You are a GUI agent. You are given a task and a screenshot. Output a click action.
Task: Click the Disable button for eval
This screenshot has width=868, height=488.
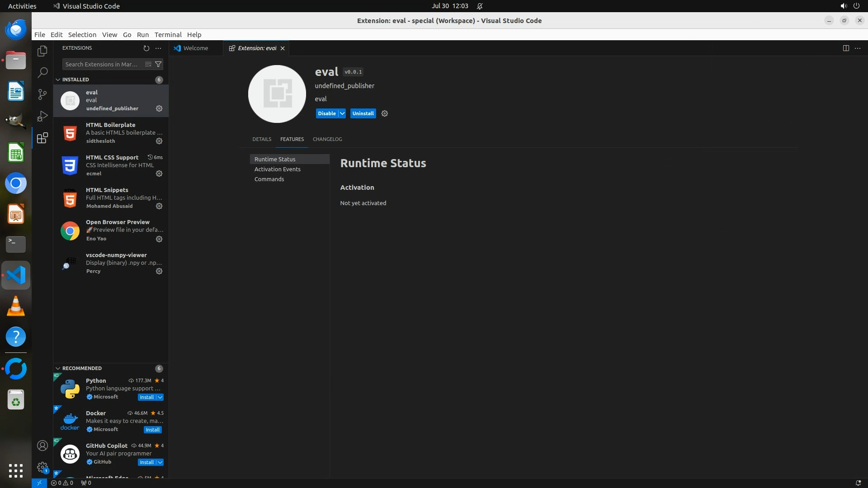(x=326, y=113)
